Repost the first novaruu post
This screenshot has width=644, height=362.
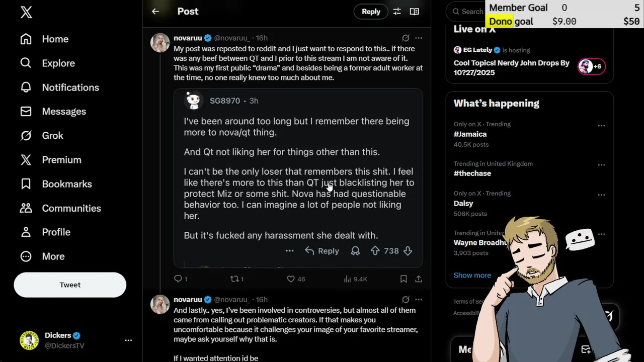tap(234, 279)
